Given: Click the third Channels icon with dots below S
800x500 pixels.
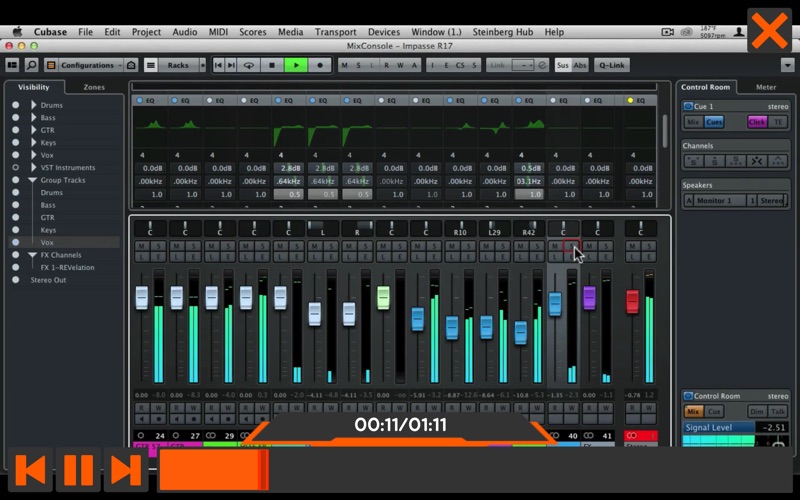Looking at the screenshot, I should (735, 161).
